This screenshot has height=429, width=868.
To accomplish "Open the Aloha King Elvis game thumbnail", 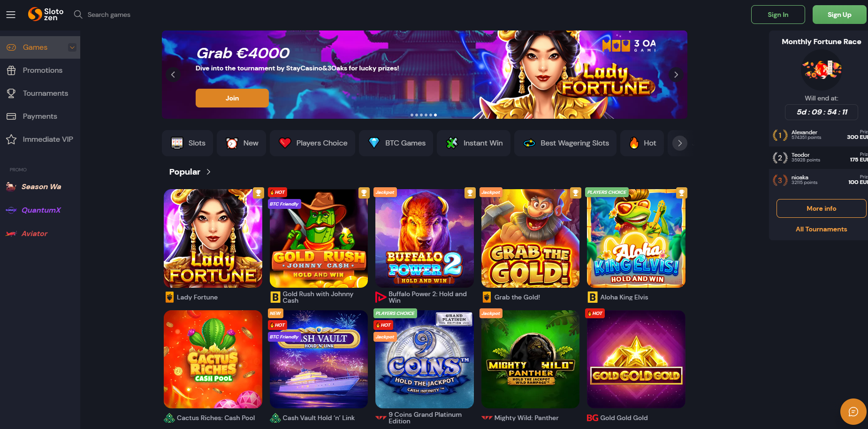I will coord(636,238).
